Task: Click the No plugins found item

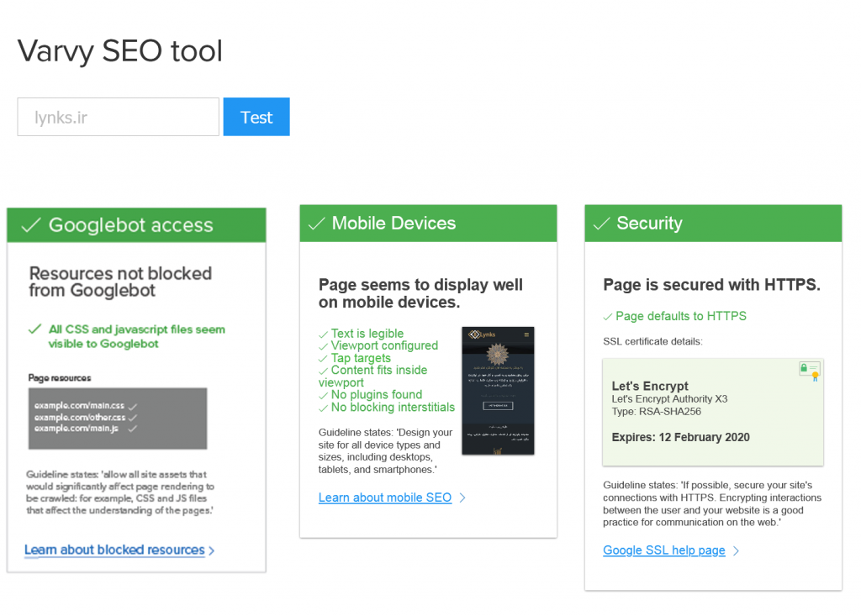Action: click(x=377, y=395)
